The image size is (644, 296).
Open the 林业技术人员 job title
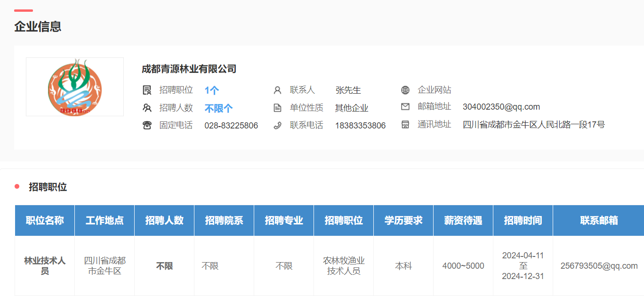pos(45,266)
